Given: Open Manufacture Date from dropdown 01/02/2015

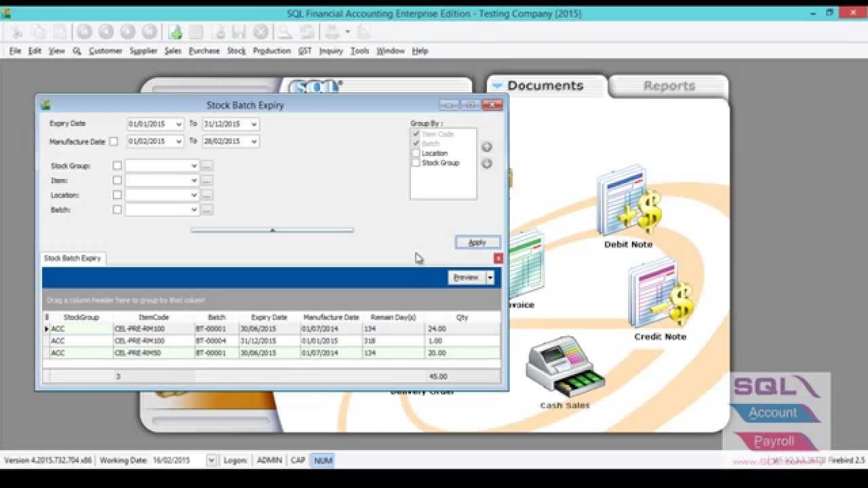Looking at the screenshot, I should point(179,141).
